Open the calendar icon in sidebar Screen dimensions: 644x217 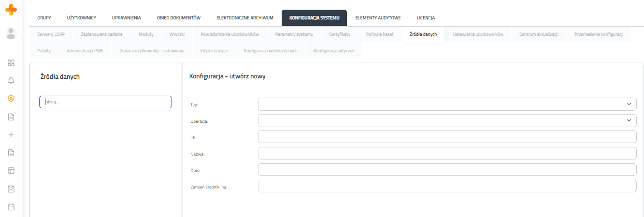11,207
